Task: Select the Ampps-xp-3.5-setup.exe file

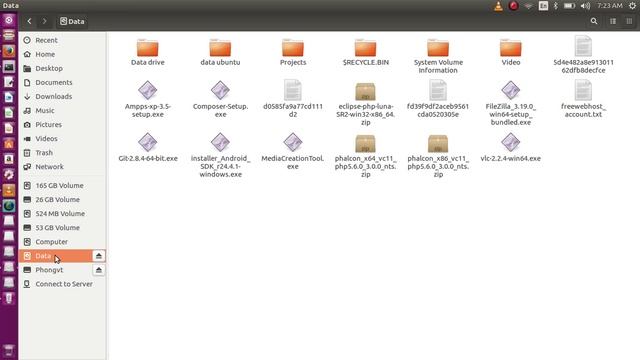Action: tap(148, 99)
